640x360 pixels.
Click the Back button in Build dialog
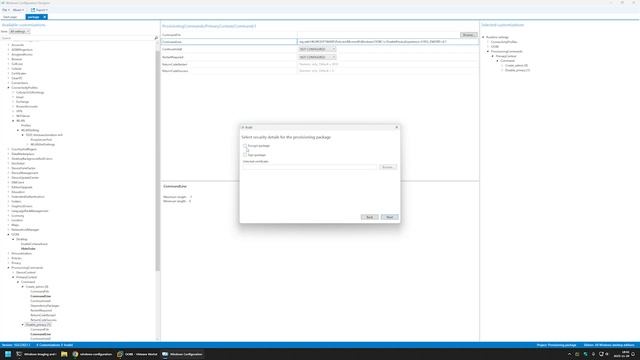tap(369, 217)
